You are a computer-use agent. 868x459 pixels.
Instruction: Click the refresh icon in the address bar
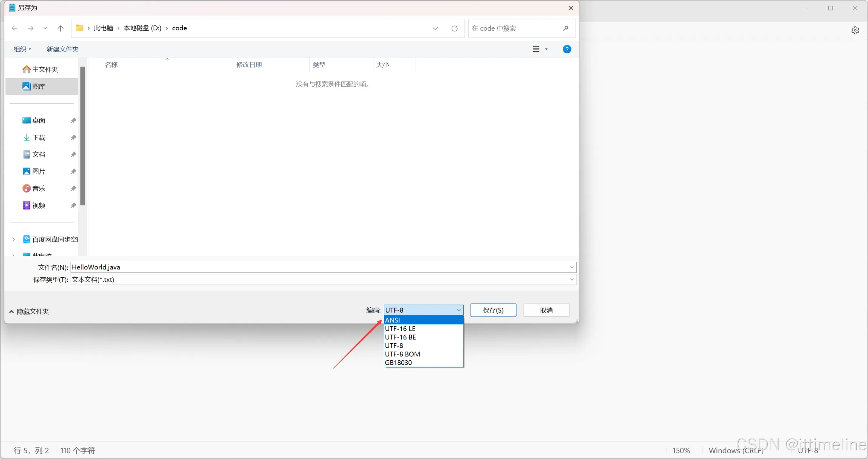(x=455, y=28)
